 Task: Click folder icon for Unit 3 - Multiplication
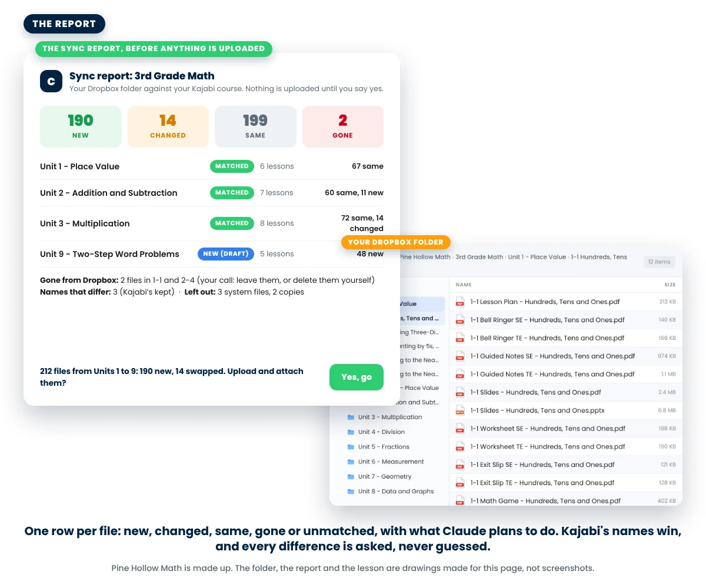[x=351, y=417]
